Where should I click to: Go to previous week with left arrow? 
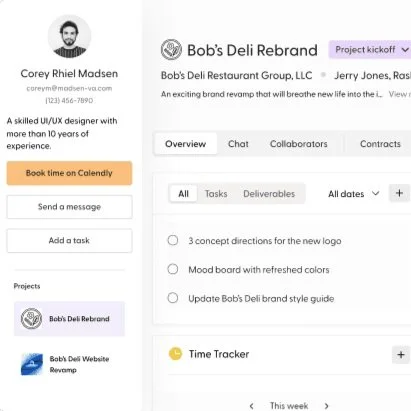(x=252, y=406)
